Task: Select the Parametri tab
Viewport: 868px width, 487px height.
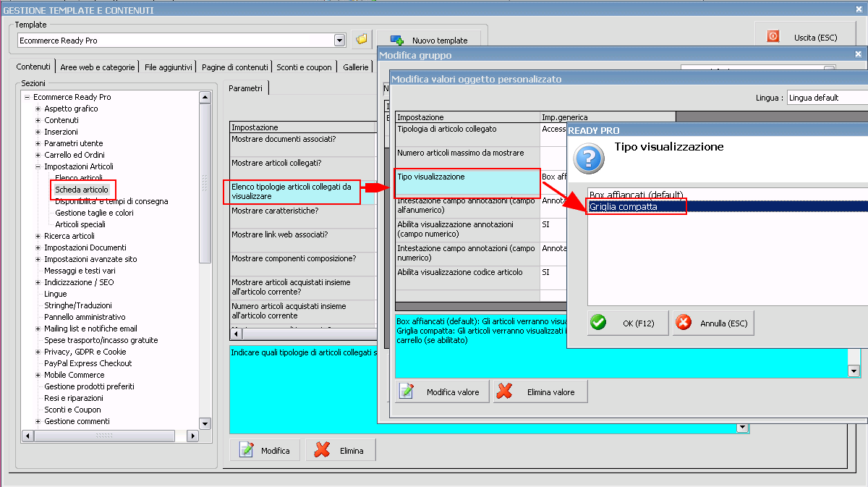Action: coord(245,88)
